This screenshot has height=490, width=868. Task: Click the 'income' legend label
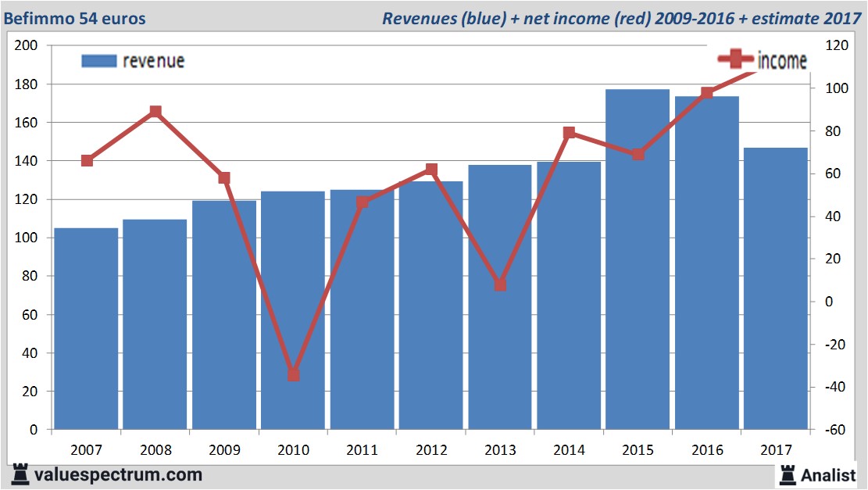tap(781, 60)
